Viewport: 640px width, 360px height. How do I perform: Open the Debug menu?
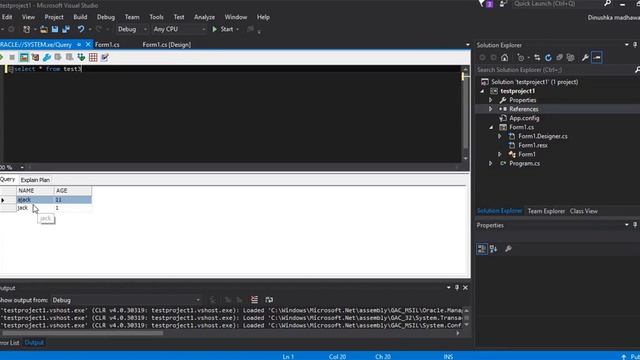(106, 17)
